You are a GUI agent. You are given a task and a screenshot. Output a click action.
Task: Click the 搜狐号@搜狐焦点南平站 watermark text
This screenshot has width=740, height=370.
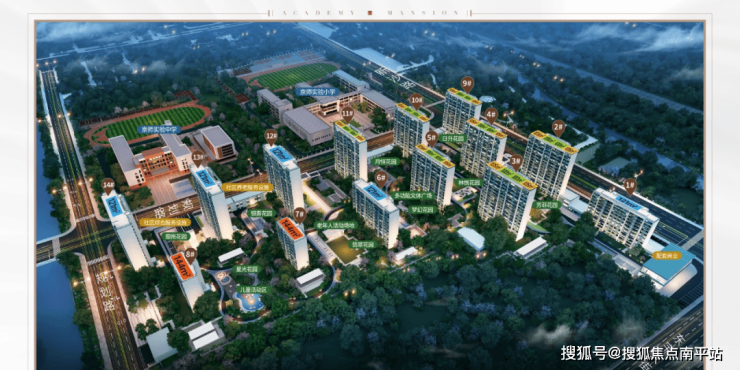(641, 353)
